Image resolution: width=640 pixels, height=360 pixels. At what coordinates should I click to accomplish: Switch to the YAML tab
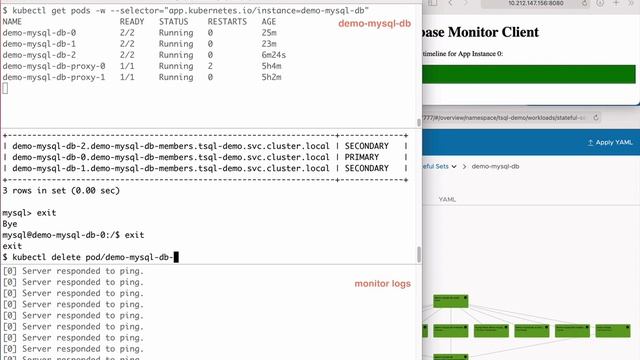click(447, 199)
